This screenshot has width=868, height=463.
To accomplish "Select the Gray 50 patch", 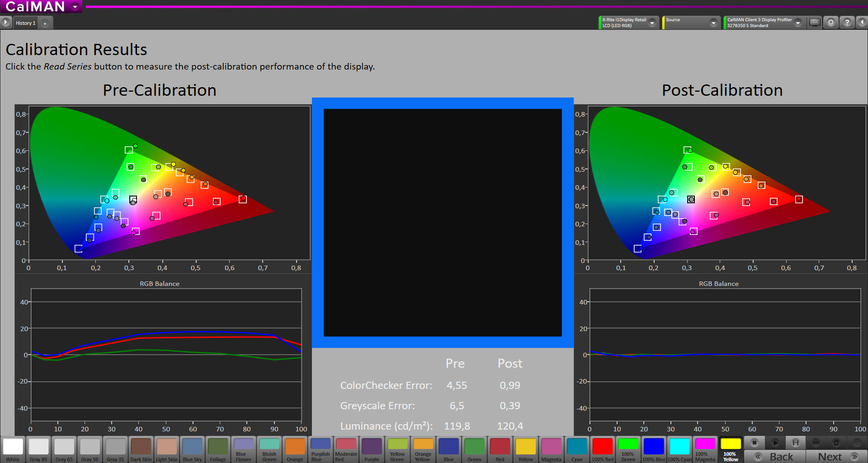I will point(90,449).
